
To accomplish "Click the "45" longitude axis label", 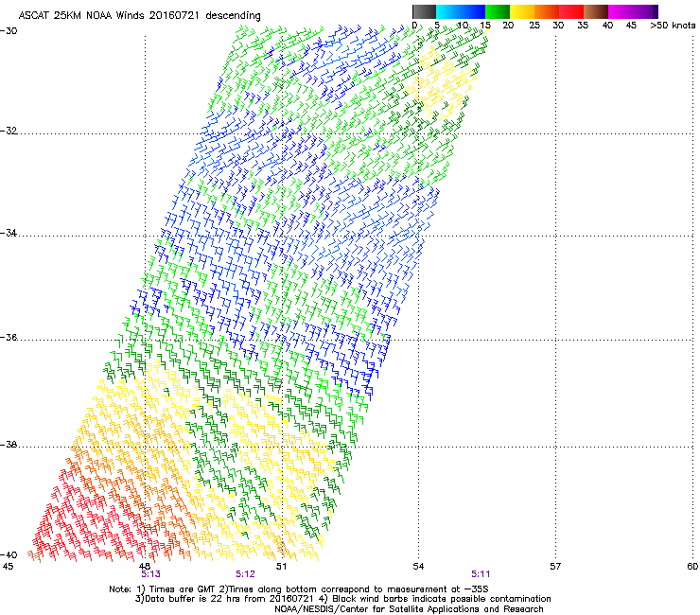I will 8,567.
